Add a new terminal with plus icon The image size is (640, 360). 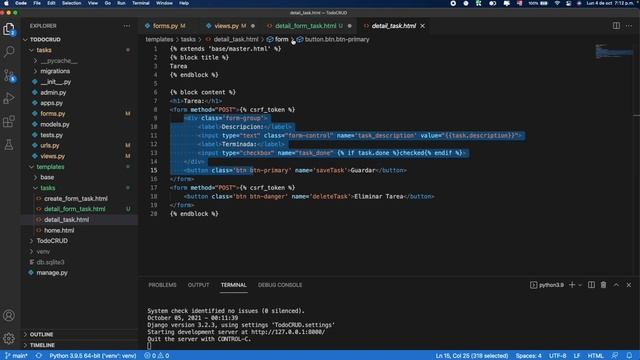[x=572, y=284]
